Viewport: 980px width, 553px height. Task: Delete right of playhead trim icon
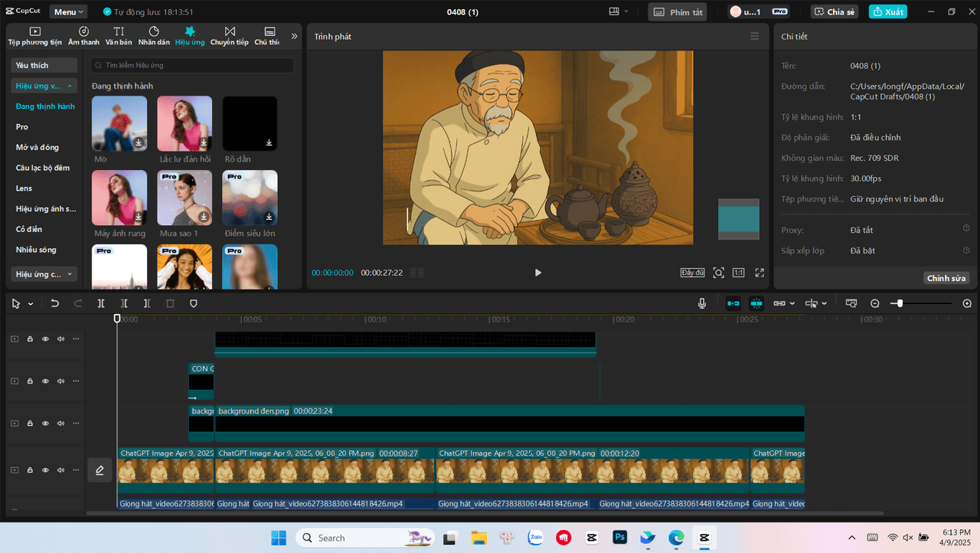tap(147, 303)
